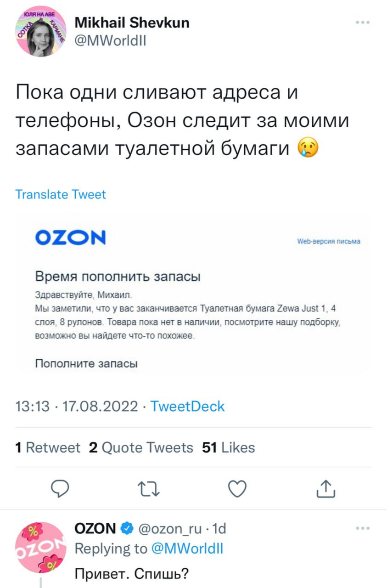Open the TweetDeck source link

(187, 407)
